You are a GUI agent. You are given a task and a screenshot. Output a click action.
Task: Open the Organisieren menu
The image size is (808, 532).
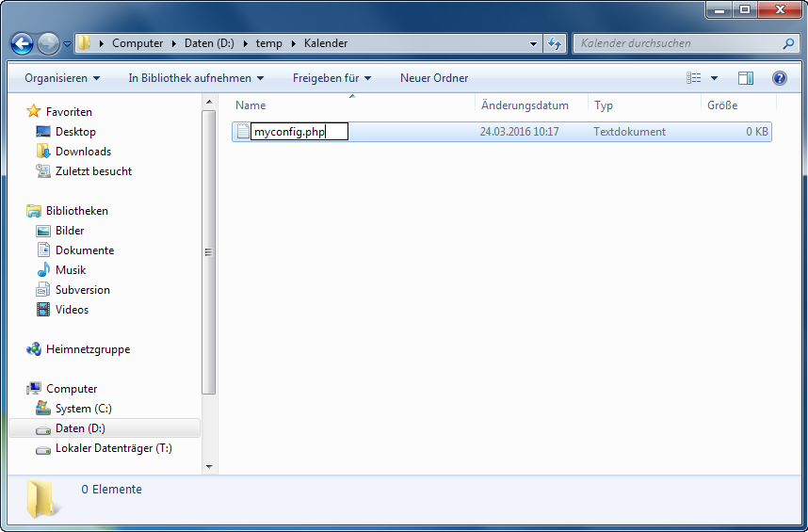click(62, 78)
